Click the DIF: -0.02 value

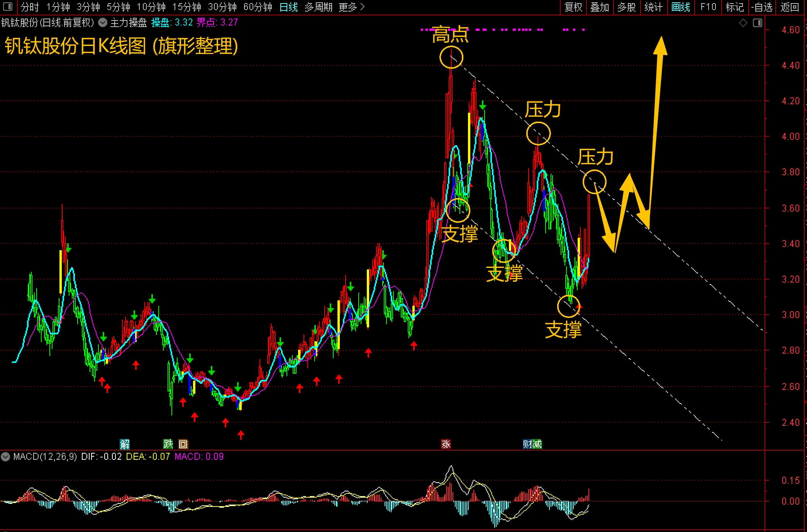point(101,457)
